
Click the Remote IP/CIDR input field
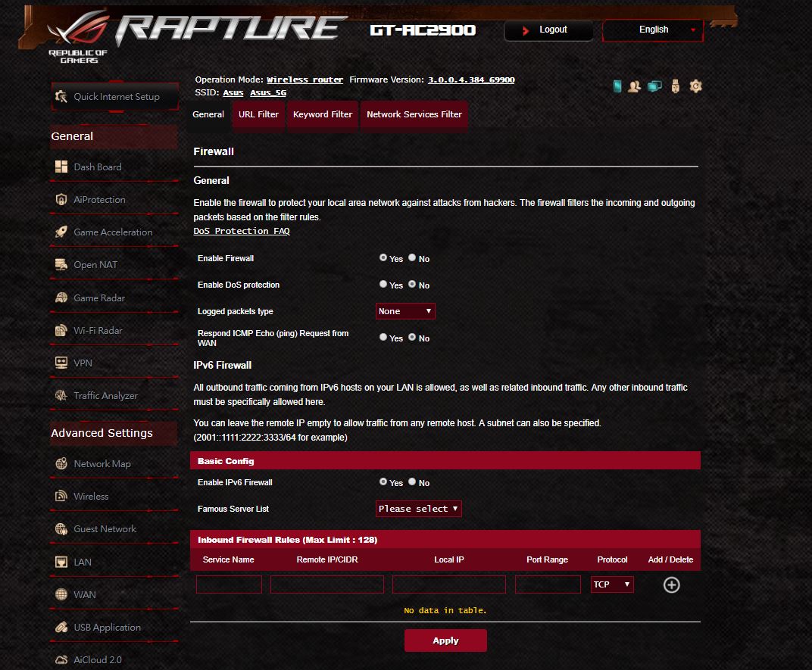[x=326, y=584]
